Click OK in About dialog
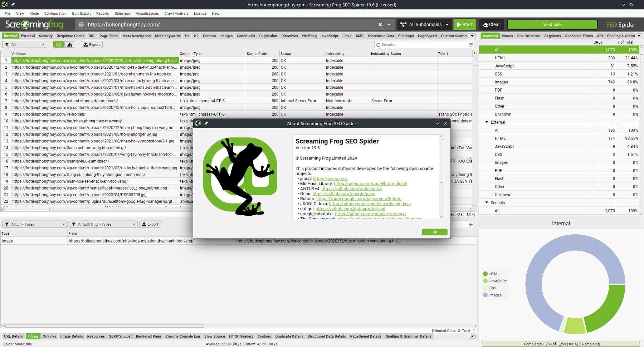 [x=435, y=232]
